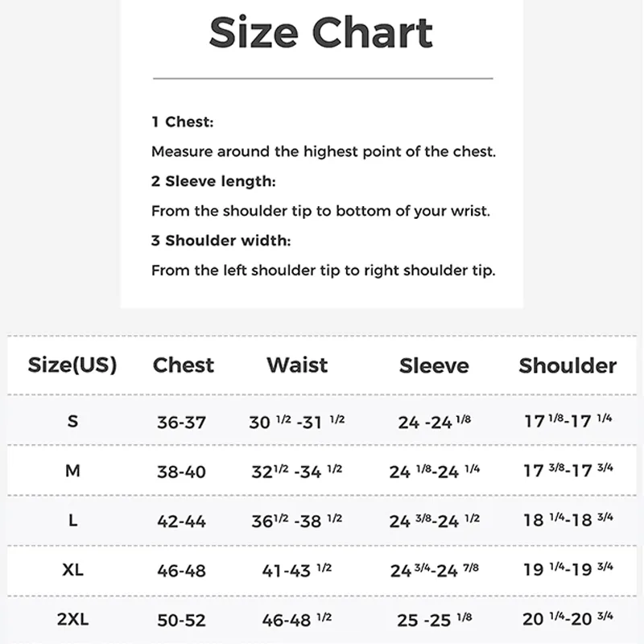
Task: Select the M size row label
Action: coord(72,471)
